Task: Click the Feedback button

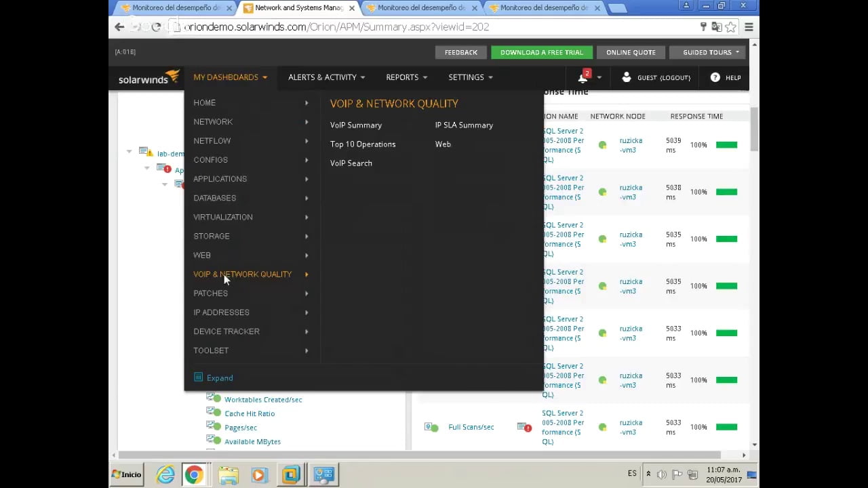Action: (461, 52)
